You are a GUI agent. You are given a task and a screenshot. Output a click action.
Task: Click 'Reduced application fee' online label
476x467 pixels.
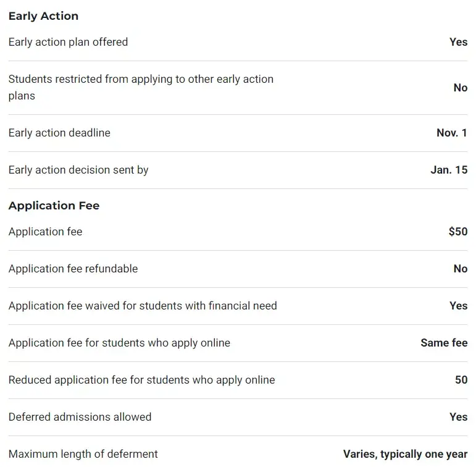coord(141,380)
